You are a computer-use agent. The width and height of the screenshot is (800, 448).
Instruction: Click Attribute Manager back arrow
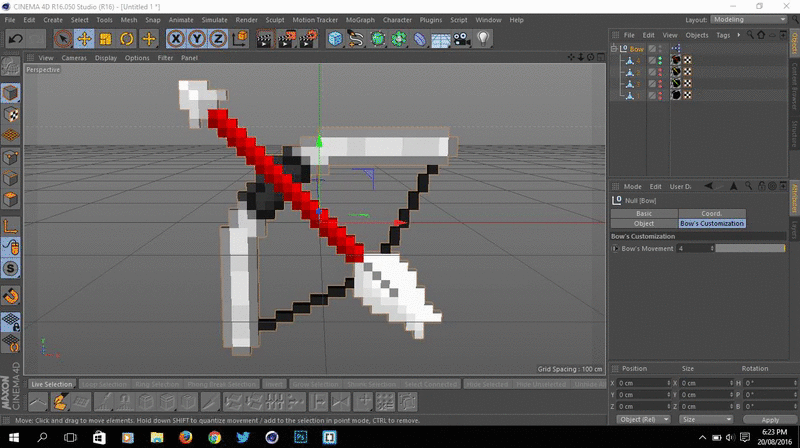pyautogui.click(x=708, y=186)
